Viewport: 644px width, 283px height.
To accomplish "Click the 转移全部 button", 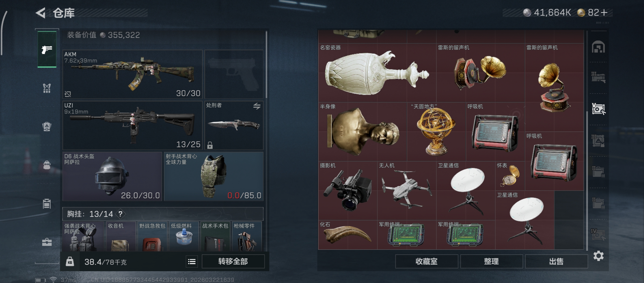I will [x=233, y=262].
